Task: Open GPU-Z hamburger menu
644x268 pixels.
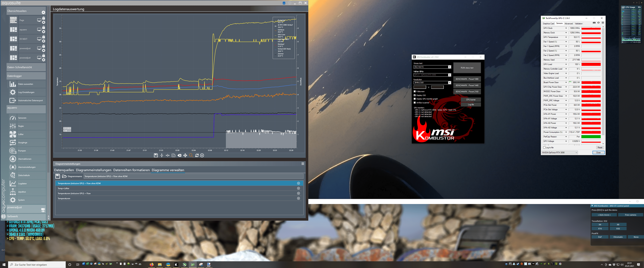Action: pyautogui.click(x=603, y=23)
